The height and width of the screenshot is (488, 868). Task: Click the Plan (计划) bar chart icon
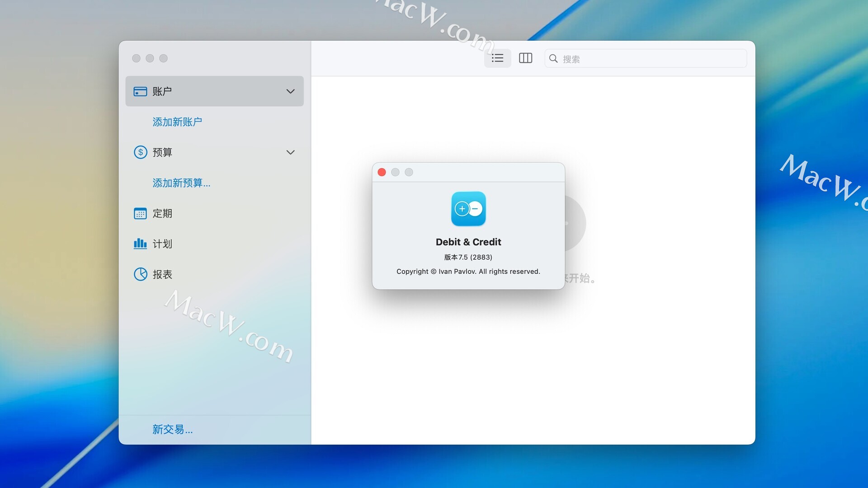(140, 244)
